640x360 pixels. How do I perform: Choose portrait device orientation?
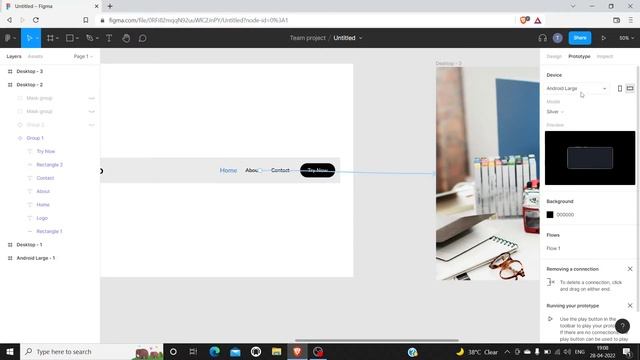[620, 88]
